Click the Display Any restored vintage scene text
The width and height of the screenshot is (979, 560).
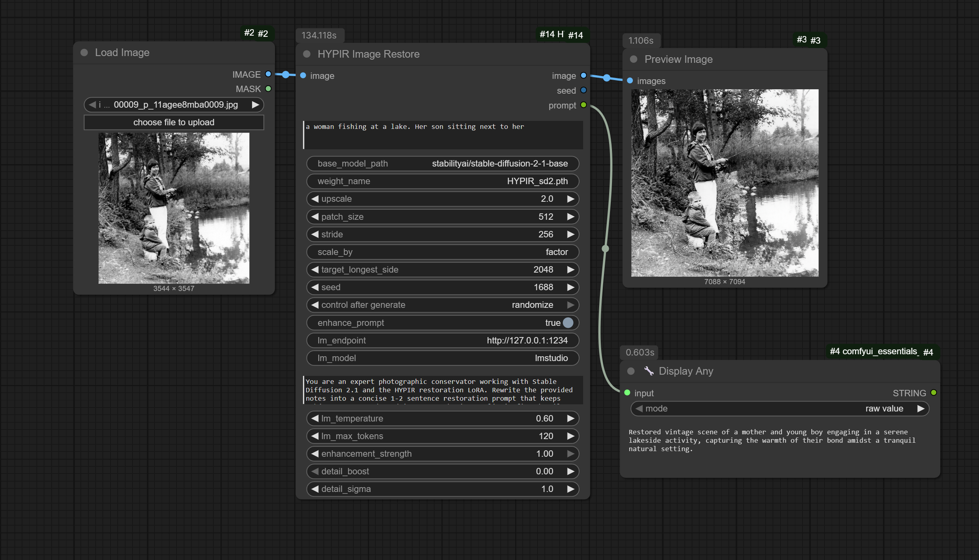tap(772, 440)
